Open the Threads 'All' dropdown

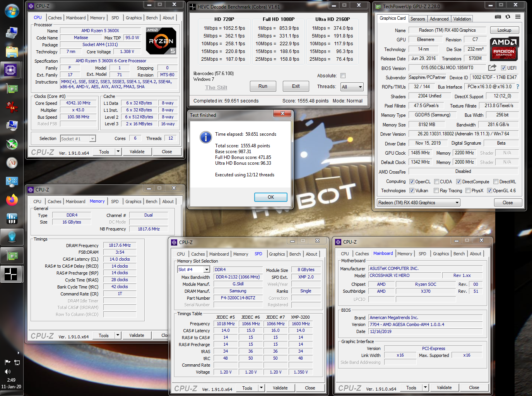[352, 87]
